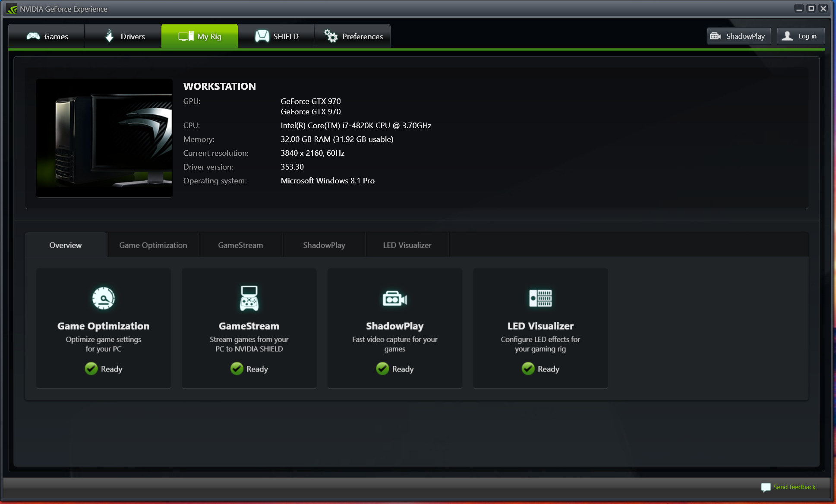Click the download arrow icon on Drivers tab

[x=110, y=36]
